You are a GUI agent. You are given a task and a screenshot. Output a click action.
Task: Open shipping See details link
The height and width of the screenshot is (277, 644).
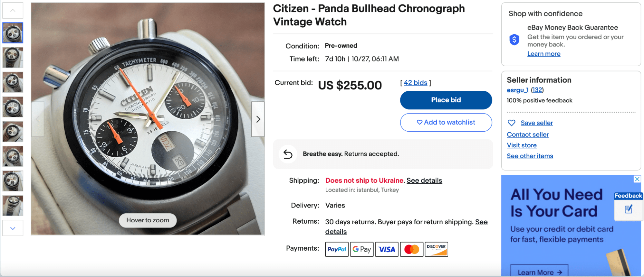(x=424, y=180)
